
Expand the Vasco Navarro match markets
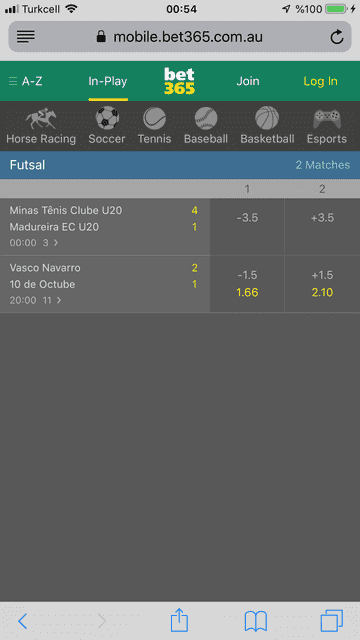click(x=105, y=284)
